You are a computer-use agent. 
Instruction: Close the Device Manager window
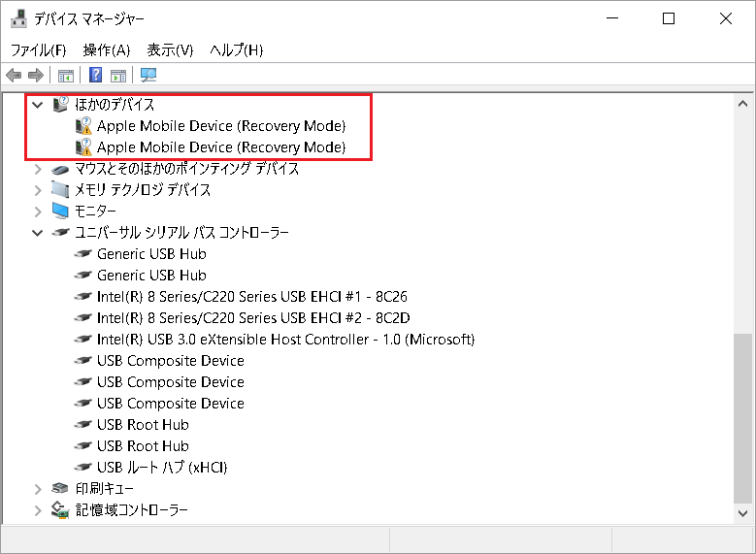726,18
